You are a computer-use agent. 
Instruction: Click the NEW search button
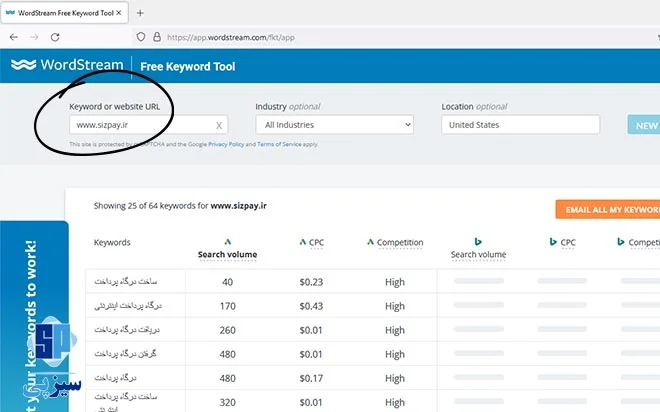pos(644,125)
